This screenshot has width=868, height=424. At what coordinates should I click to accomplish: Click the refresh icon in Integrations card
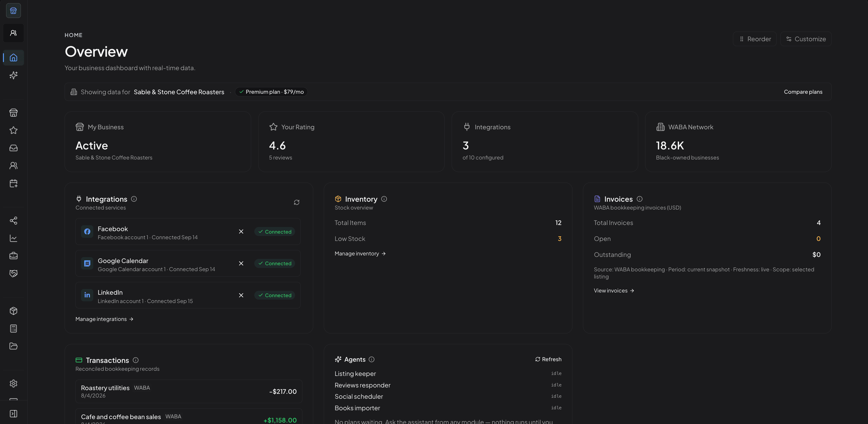coord(297,202)
